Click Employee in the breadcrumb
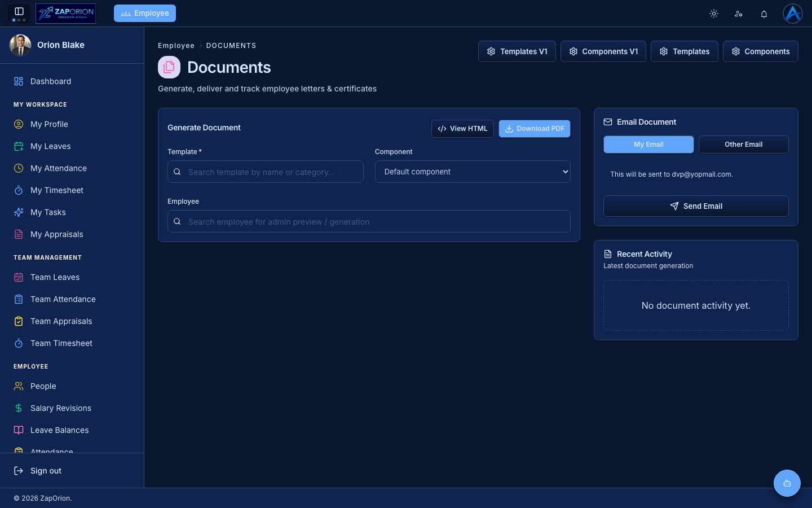This screenshot has height=508, width=812. pos(176,46)
